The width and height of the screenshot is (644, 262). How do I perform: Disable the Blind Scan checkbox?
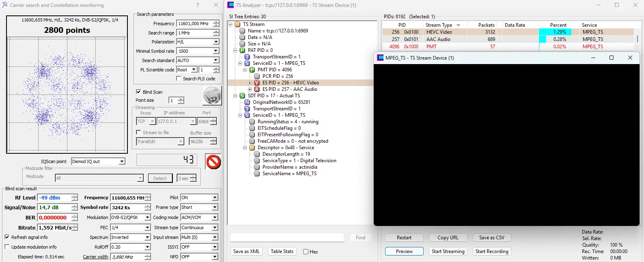tap(138, 92)
